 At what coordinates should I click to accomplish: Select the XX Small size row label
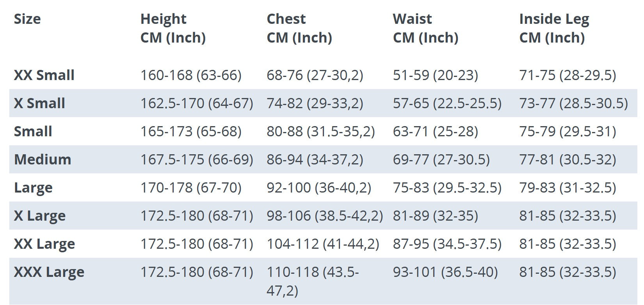coord(44,75)
